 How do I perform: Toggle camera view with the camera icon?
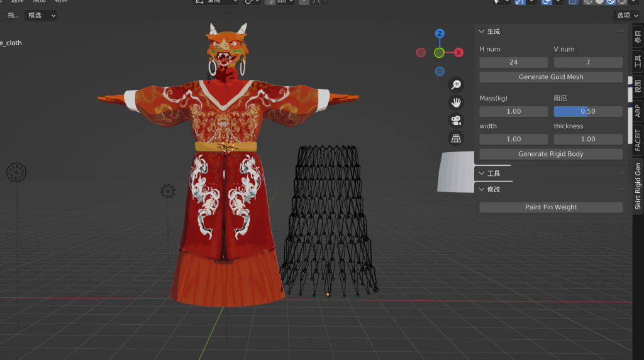pos(456,120)
